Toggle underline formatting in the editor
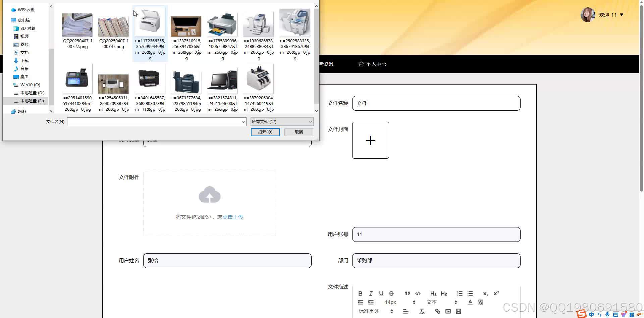The image size is (644, 318). pos(381,293)
